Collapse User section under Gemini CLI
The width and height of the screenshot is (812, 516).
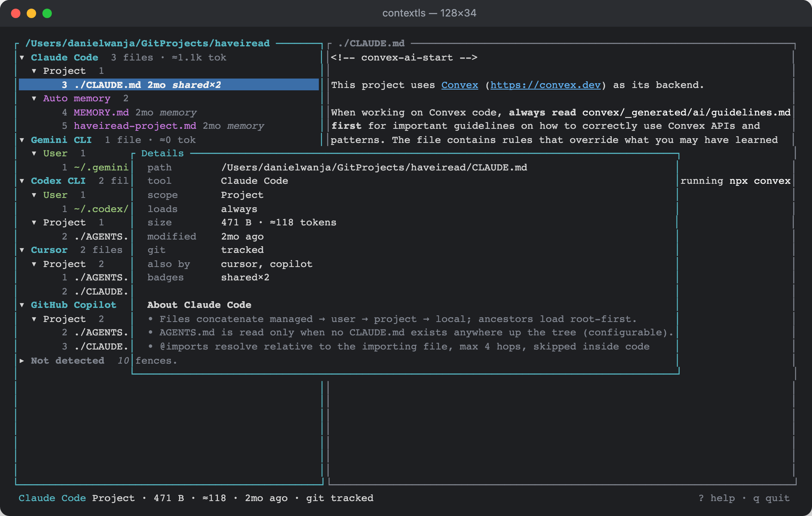pos(34,154)
